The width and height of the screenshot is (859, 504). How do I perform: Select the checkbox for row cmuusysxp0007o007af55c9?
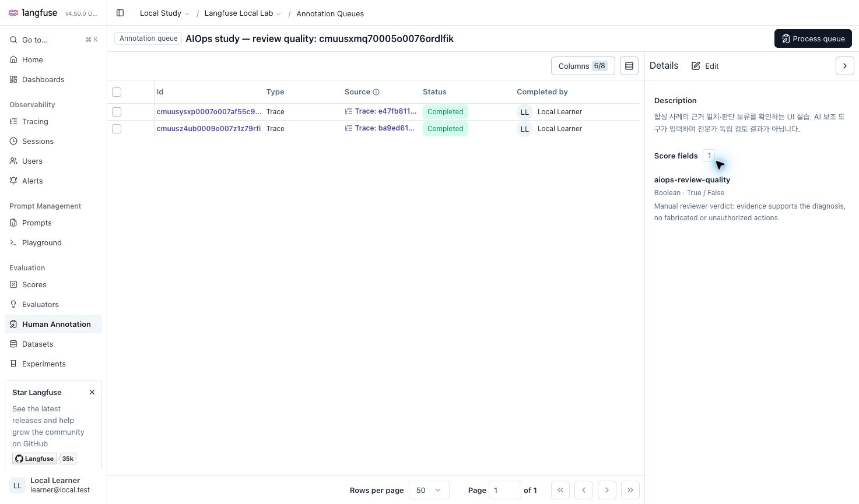[117, 112]
